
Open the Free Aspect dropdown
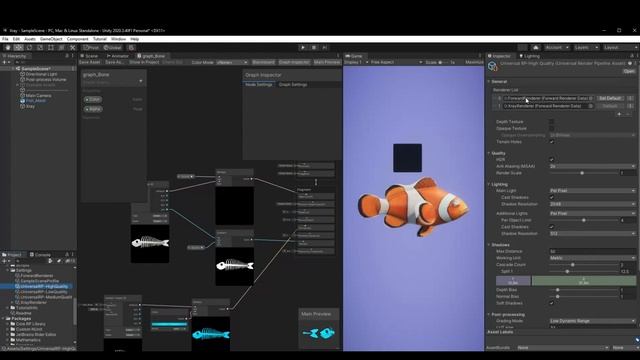pyautogui.click(x=396, y=62)
